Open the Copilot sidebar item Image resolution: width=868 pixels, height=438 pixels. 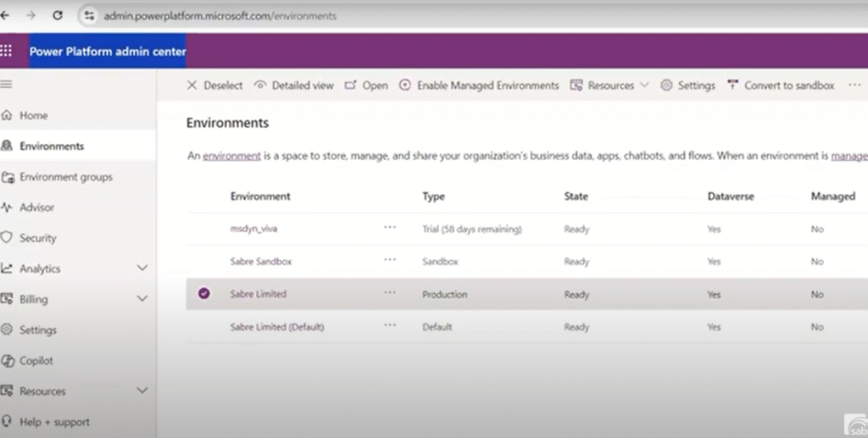36,361
